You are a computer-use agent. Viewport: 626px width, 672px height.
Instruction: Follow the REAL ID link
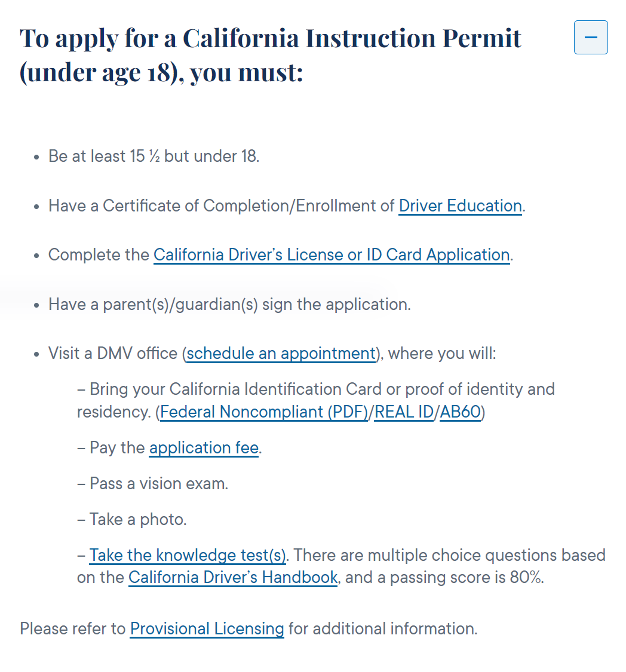click(x=404, y=412)
